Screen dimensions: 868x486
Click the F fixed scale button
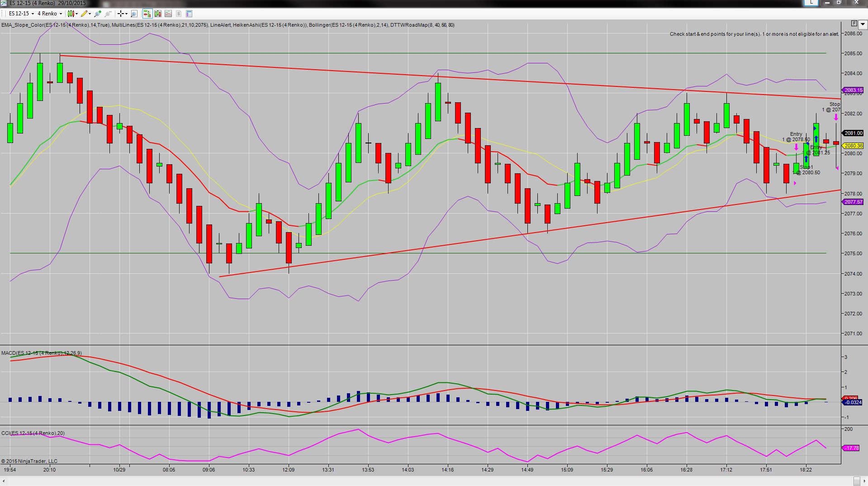point(854,23)
